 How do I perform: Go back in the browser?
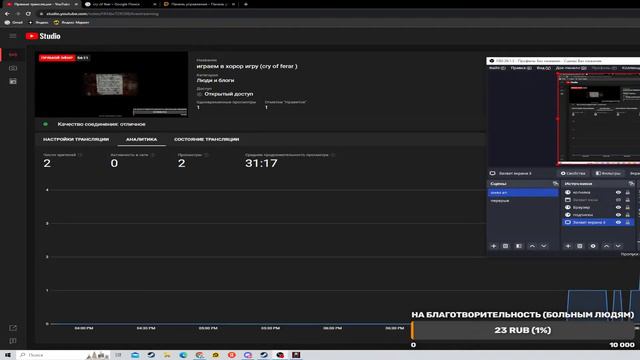pos(7,13)
